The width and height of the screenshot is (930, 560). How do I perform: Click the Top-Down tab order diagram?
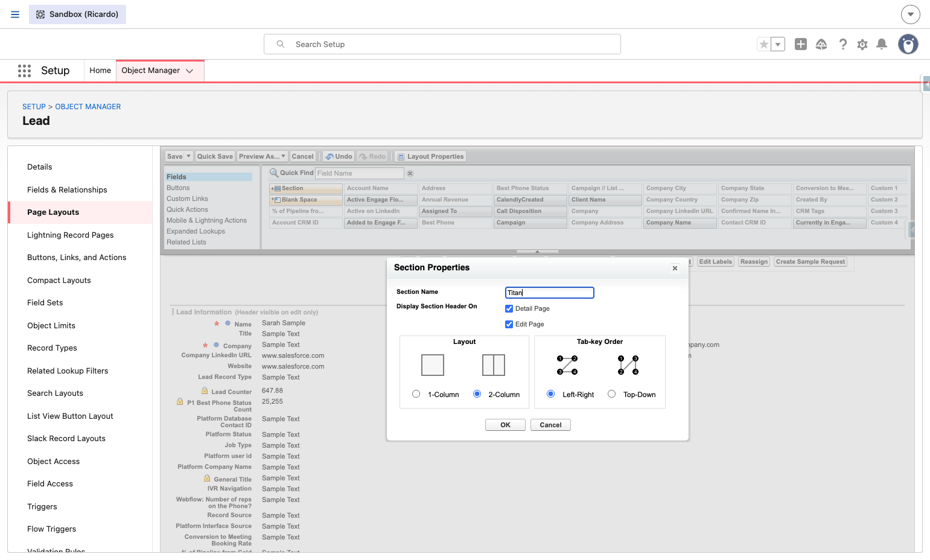coord(628,365)
